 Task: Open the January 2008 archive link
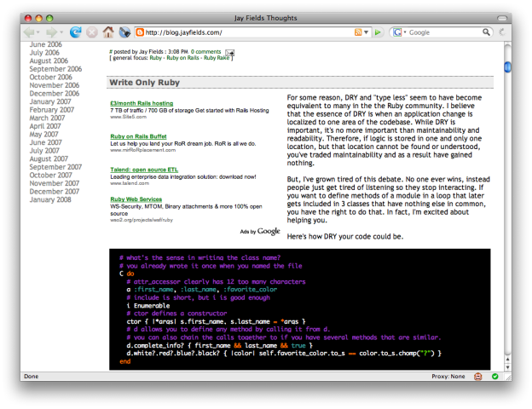coord(50,199)
